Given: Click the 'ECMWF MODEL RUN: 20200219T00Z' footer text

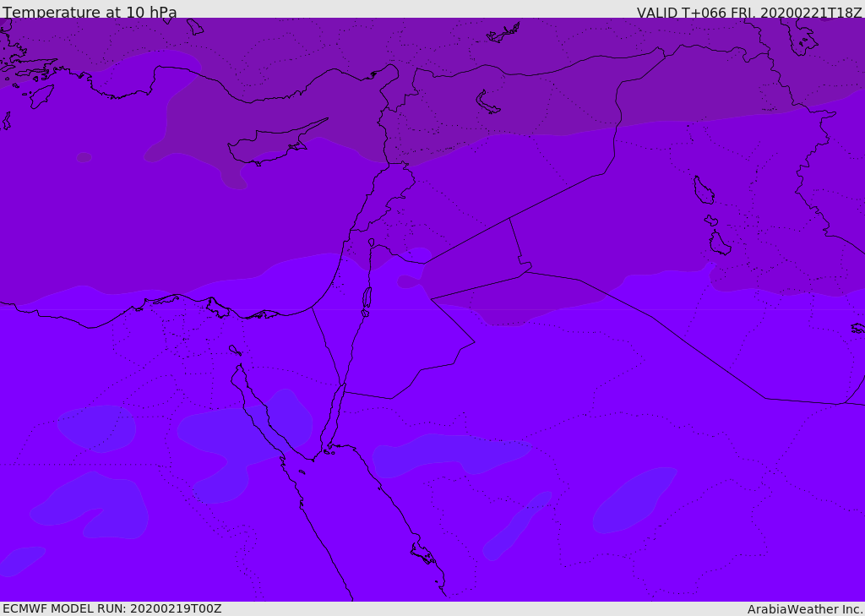Looking at the screenshot, I should coord(112,608).
